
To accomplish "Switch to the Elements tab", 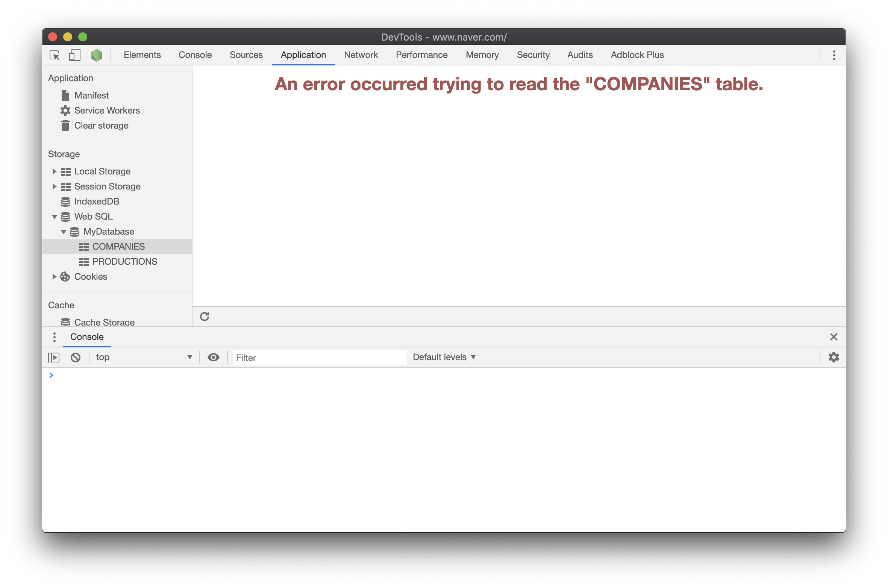I will click(142, 55).
